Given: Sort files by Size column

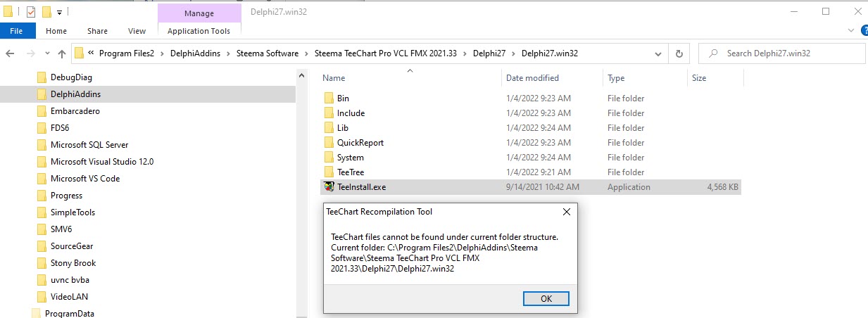Looking at the screenshot, I should tap(699, 78).
